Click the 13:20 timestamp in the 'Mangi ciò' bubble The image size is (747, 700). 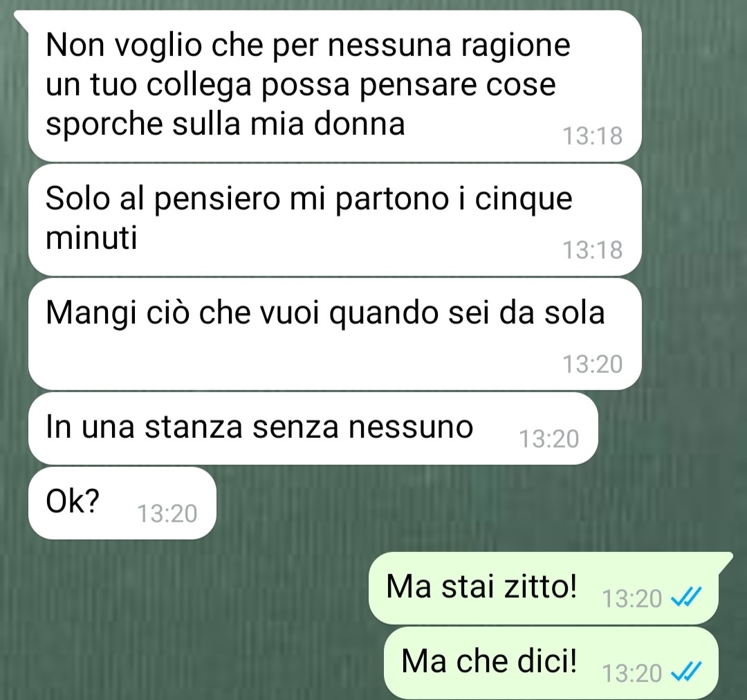coord(593,365)
